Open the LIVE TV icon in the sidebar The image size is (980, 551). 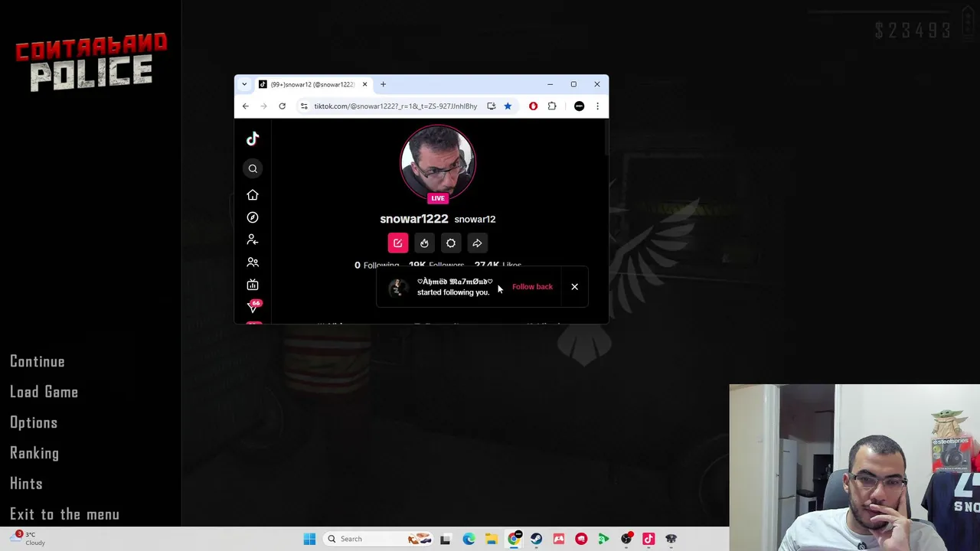(x=253, y=285)
